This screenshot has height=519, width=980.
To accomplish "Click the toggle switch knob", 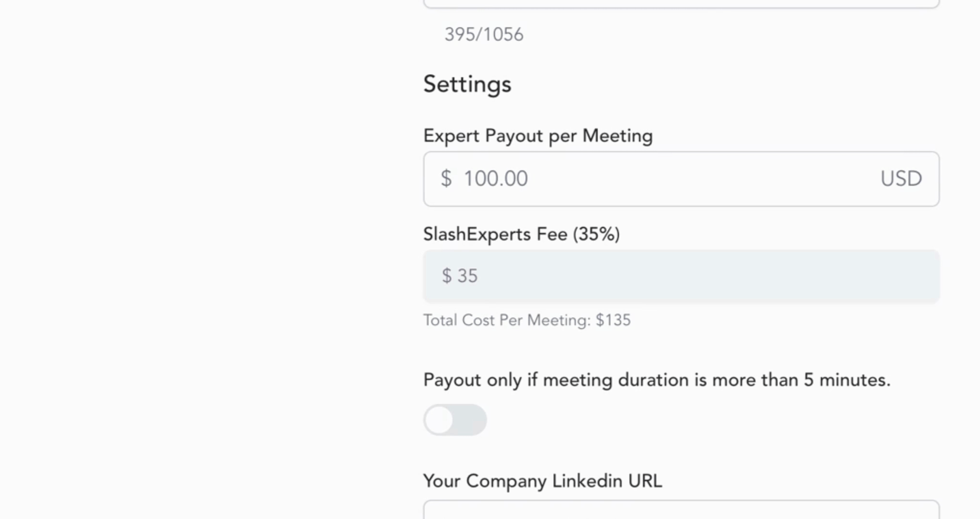I will point(439,420).
